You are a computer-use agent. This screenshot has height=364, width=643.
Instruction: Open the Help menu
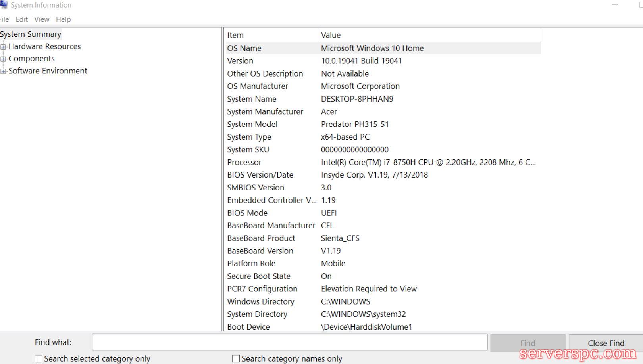[x=63, y=19]
